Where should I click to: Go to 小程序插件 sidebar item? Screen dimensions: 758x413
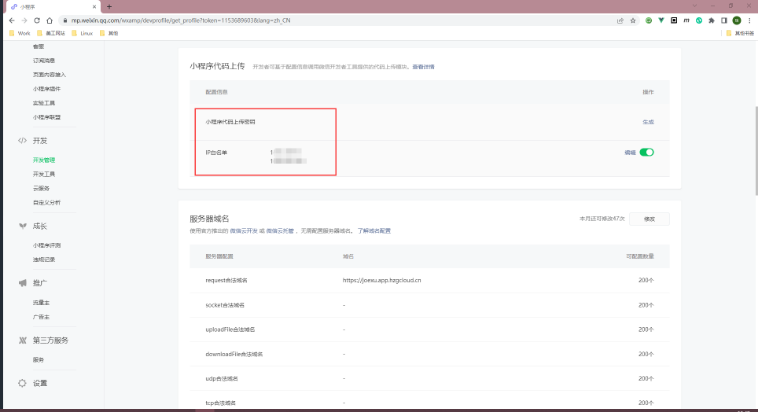(47, 89)
